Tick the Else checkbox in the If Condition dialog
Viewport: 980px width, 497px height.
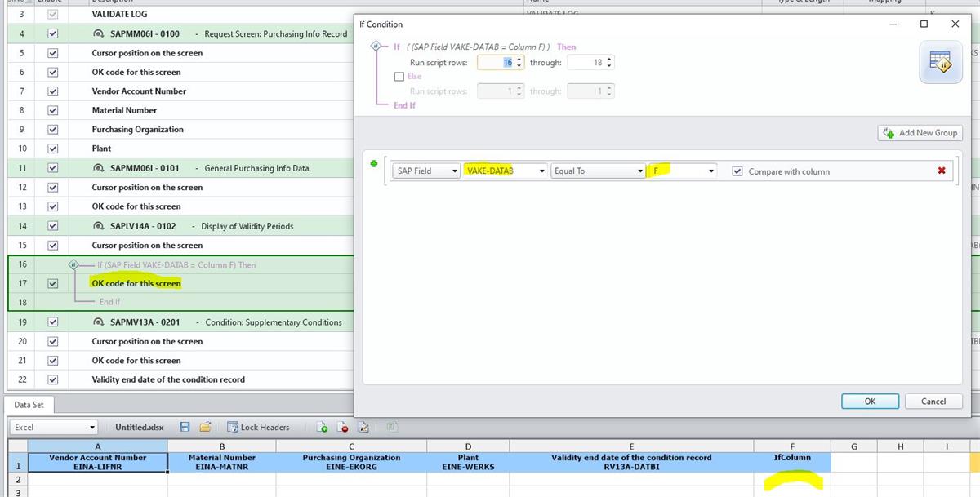click(399, 77)
